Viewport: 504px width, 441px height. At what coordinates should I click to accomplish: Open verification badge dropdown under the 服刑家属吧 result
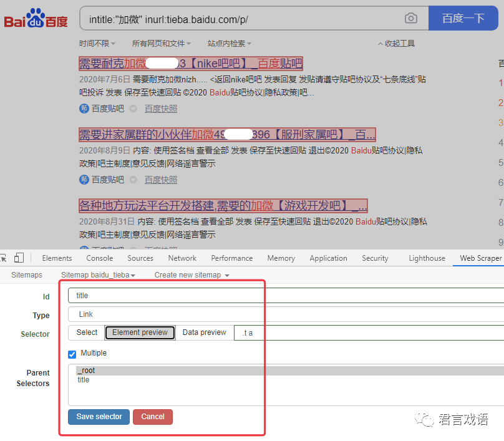point(133,180)
